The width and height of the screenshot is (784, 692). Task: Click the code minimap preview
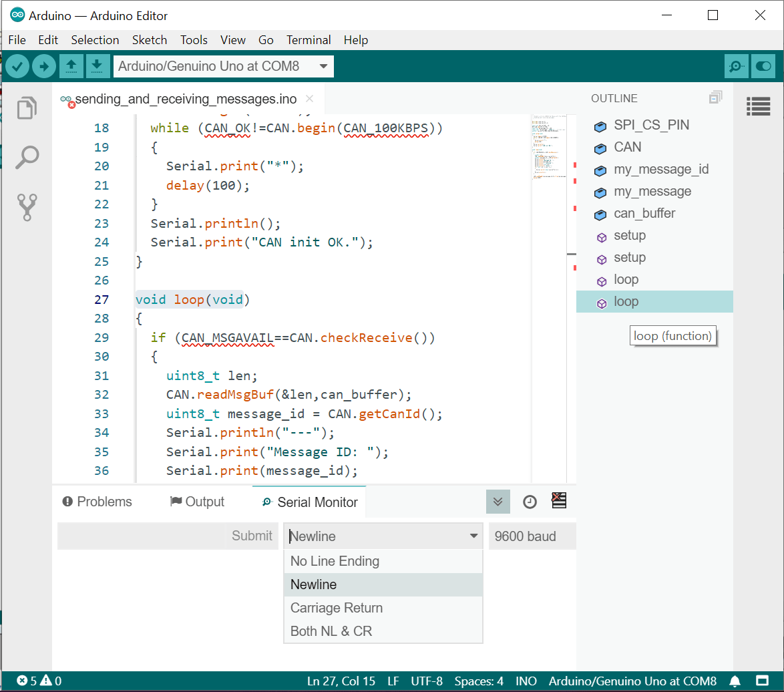(x=548, y=148)
